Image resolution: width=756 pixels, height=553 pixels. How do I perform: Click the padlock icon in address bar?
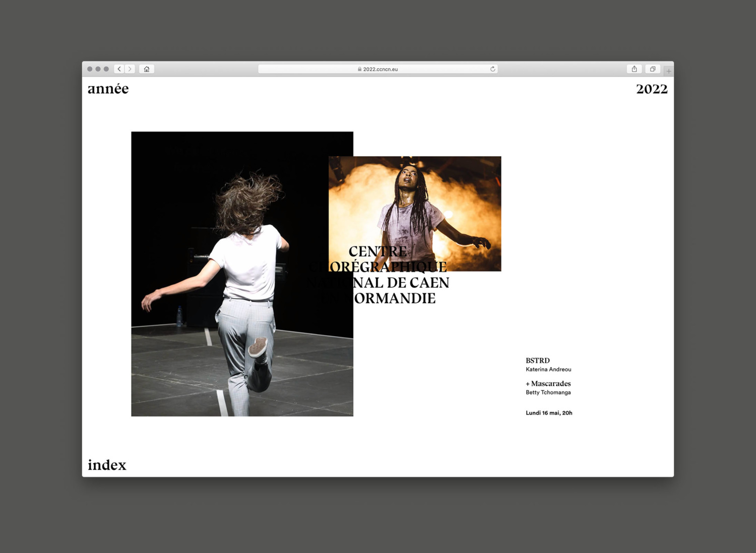coord(359,69)
